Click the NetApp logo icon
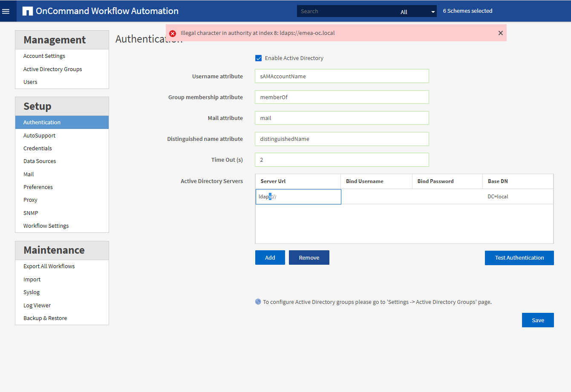571x392 pixels. tap(28, 11)
